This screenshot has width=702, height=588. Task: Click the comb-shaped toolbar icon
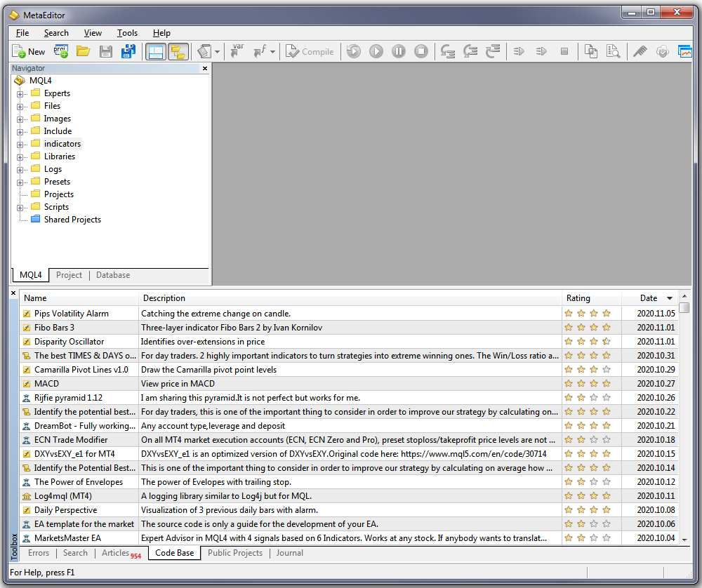click(640, 51)
